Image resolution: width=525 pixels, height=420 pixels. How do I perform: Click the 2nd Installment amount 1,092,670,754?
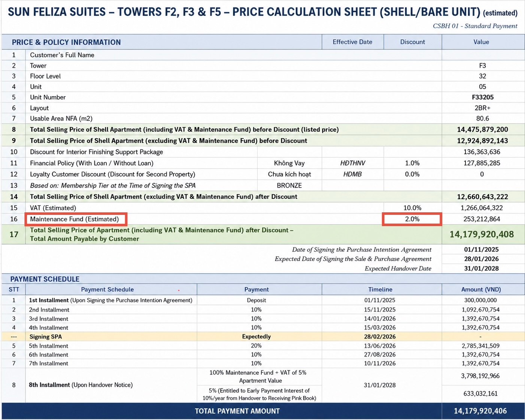[x=480, y=310]
